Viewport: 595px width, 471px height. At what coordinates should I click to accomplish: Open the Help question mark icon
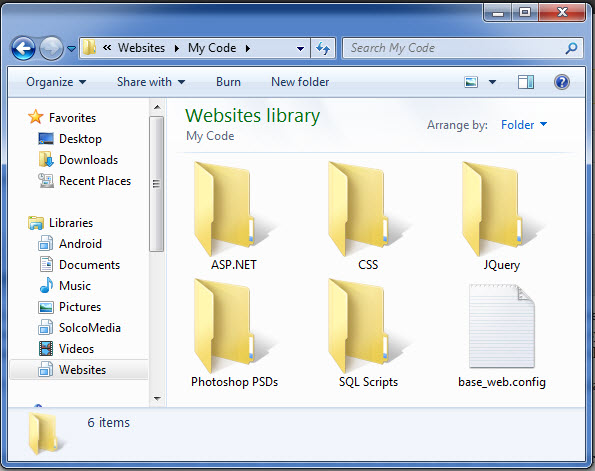(562, 82)
